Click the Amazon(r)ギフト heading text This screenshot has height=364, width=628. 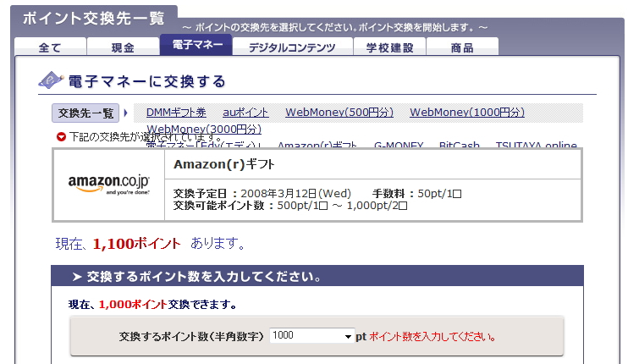pos(224,164)
